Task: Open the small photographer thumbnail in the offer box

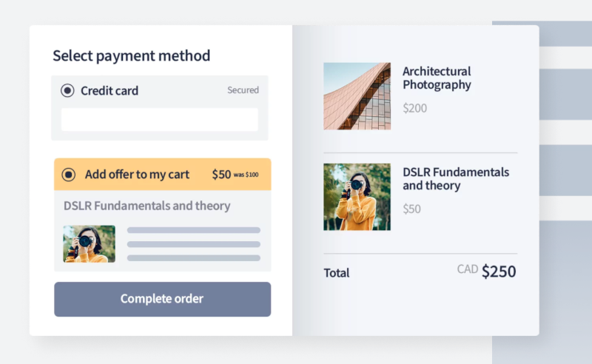Action: [x=89, y=244]
